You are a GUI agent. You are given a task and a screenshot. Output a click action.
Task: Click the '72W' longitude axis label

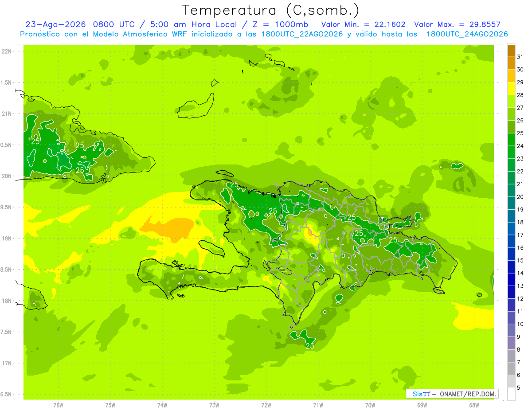(266, 406)
